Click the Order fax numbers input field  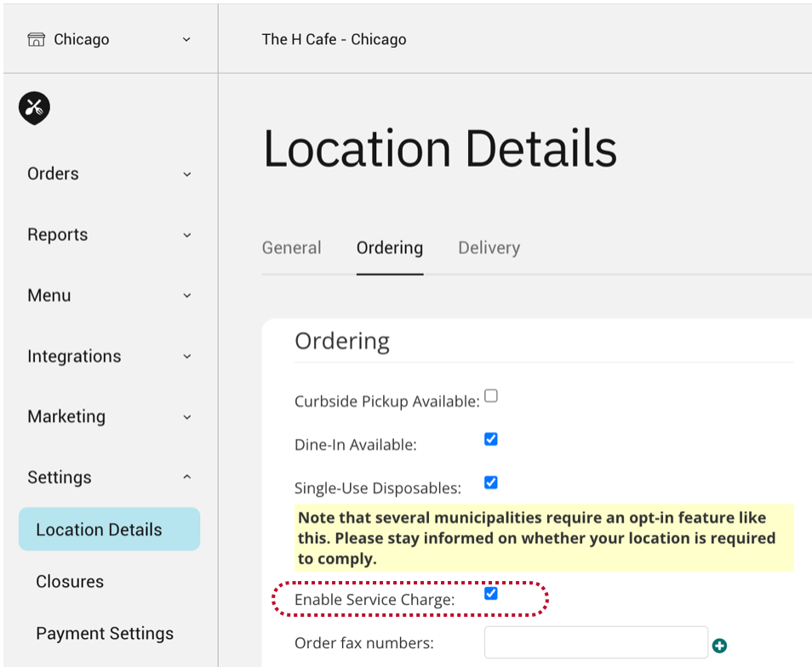point(596,642)
